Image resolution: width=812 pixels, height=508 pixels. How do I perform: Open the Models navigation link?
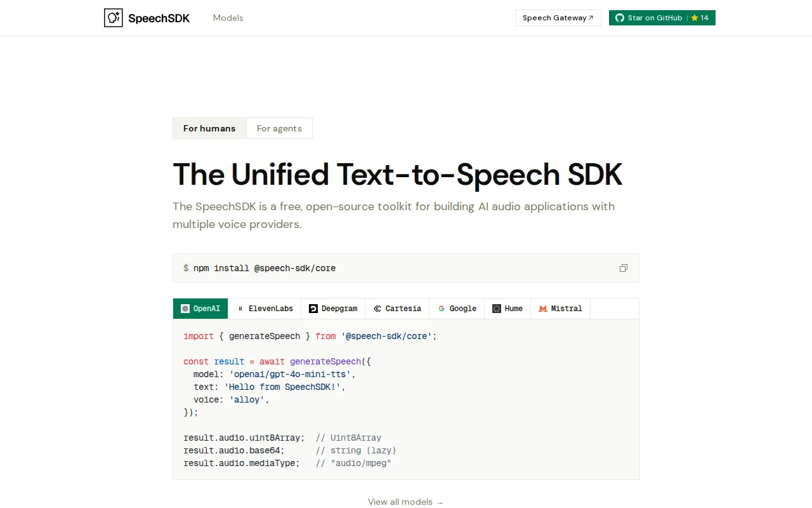[228, 18]
